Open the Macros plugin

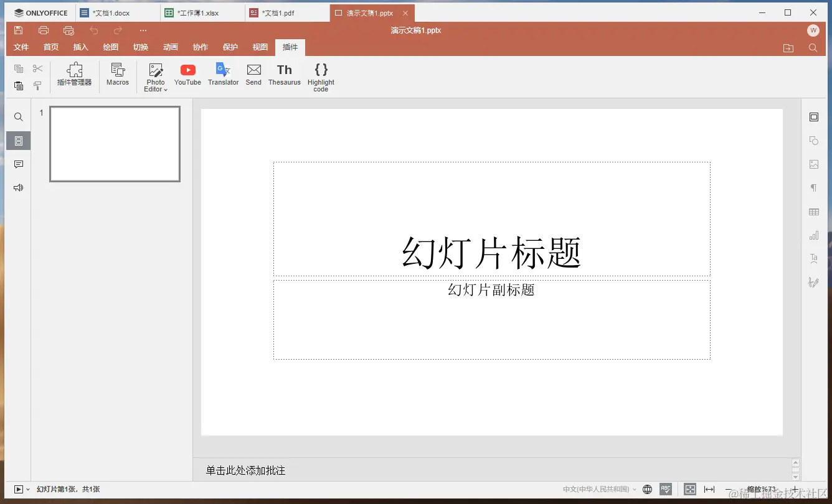118,75
